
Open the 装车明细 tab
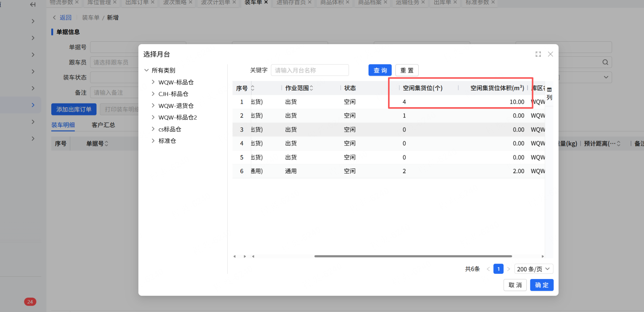[63, 125]
